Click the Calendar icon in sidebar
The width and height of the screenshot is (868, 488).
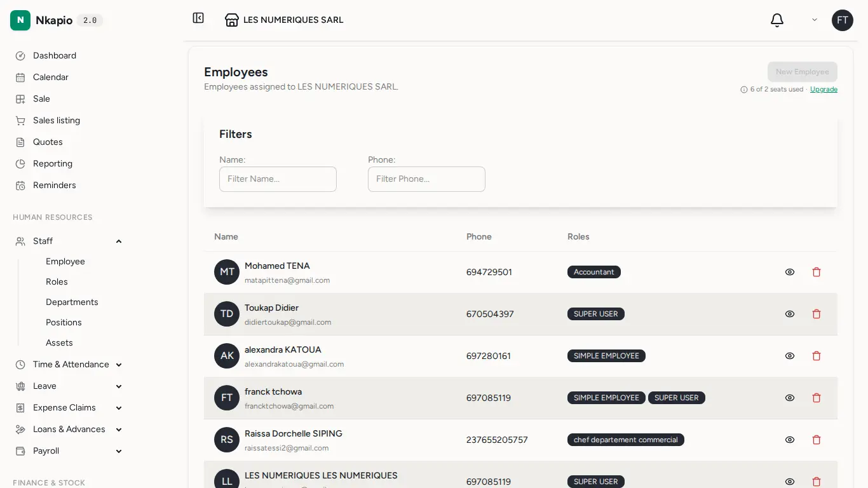click(x=20, y=78)
